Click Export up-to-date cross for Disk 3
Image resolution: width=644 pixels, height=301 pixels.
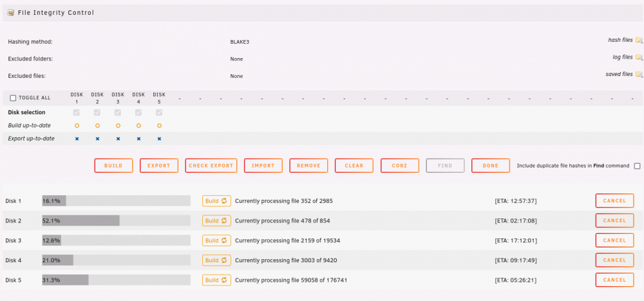(118, 139)
